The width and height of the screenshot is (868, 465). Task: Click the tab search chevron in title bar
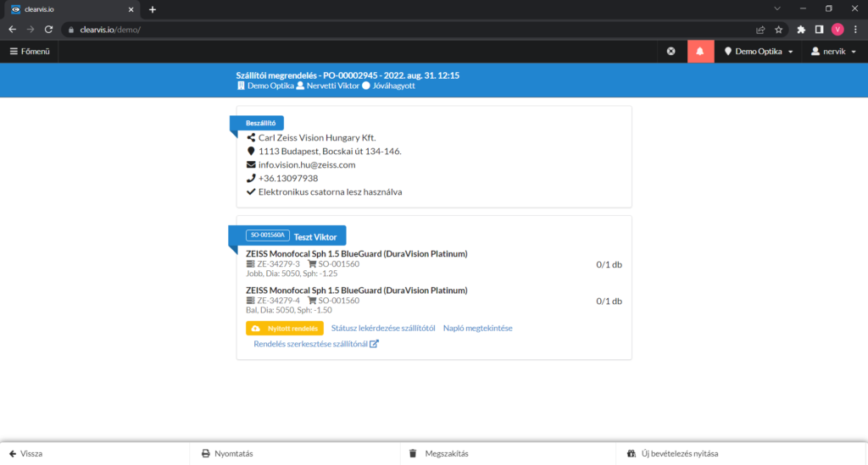(777, 8)
